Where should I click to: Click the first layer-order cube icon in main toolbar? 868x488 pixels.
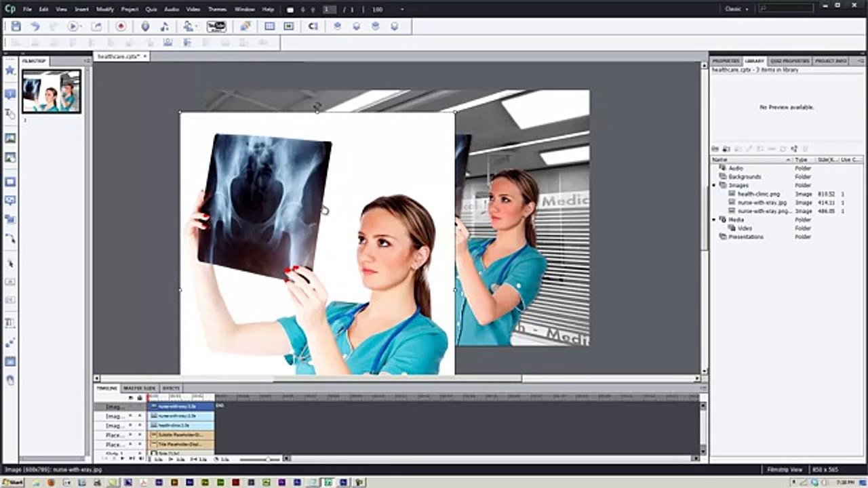pyautogui.click(x=337, y=26)
